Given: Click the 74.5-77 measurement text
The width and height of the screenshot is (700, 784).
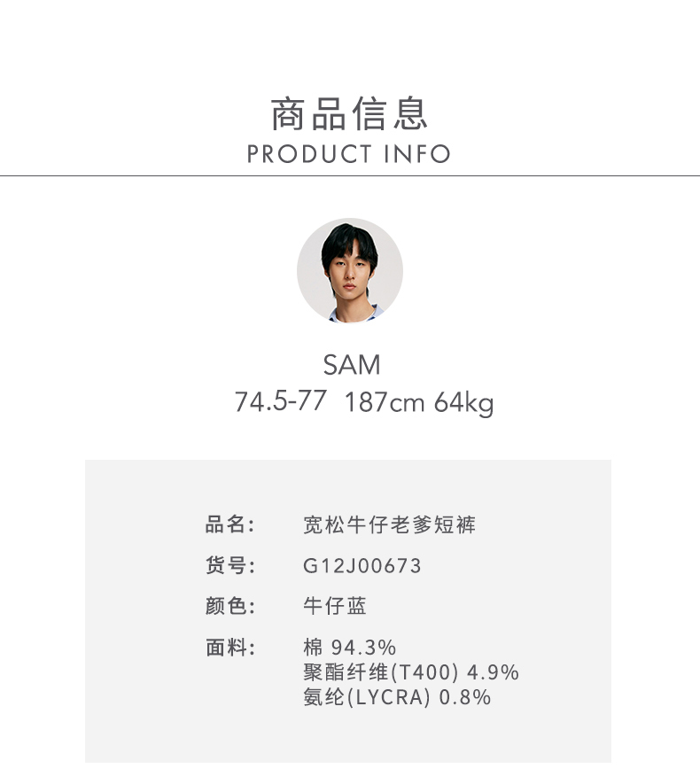Looking at the screenshot, I should (x=280, y=402).
